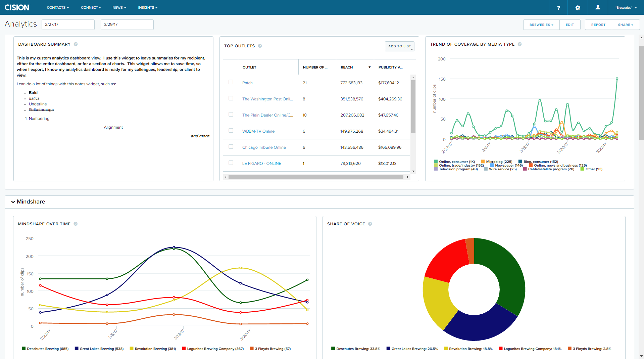644x359 pixels.
Task: Click the Add to List button
Action: point(399,46)
